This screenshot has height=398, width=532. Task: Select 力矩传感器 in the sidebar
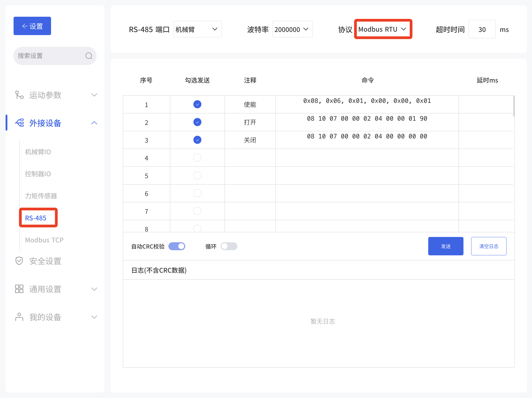41,196
